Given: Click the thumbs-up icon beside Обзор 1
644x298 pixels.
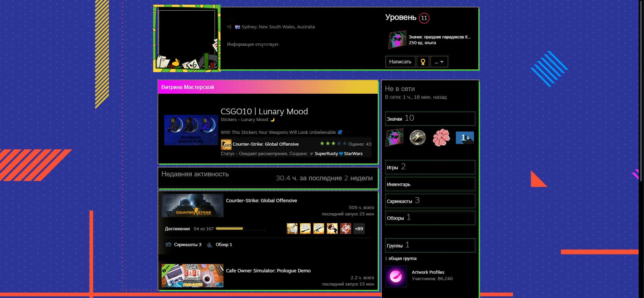Looking at the screenshot, I should click(209, 245).
